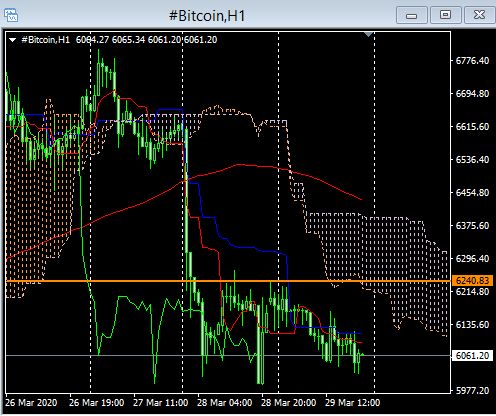
Task: Expand the #Bitcoin,H1 chart info dropdown triangle
Action: pos(13,40)
